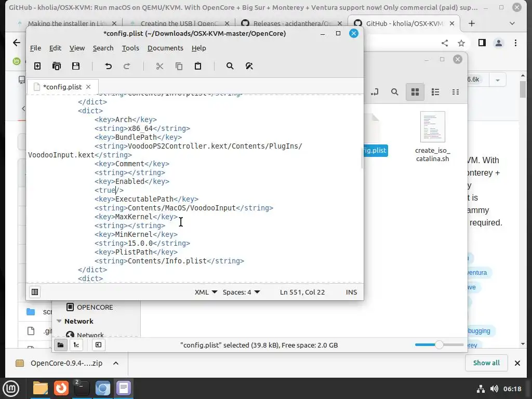Click the Ln 551, Col 22 status
The height and width of the screenshot is (399, 532).
coord(302,292)
